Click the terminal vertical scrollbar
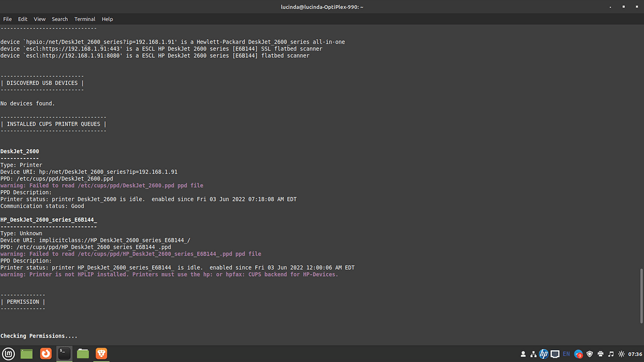The width and height of the screenshot is (644, 362). [x=641, y=295]
